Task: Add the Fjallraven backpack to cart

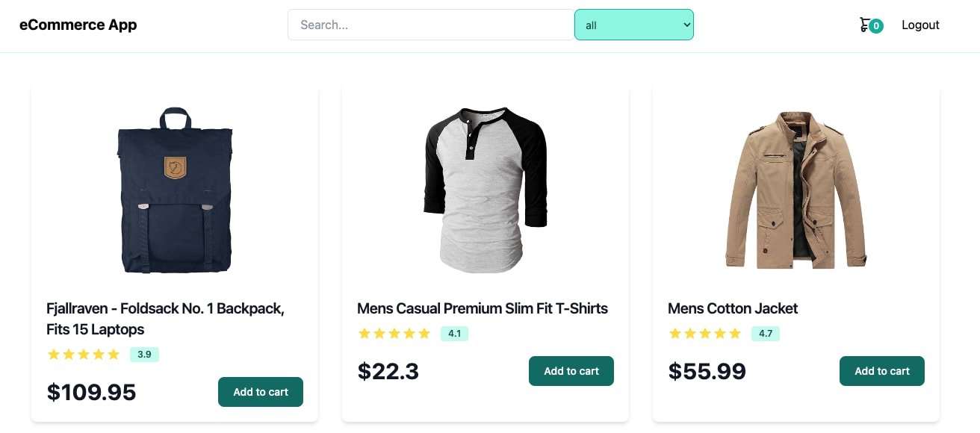Action: pos(261,392)
